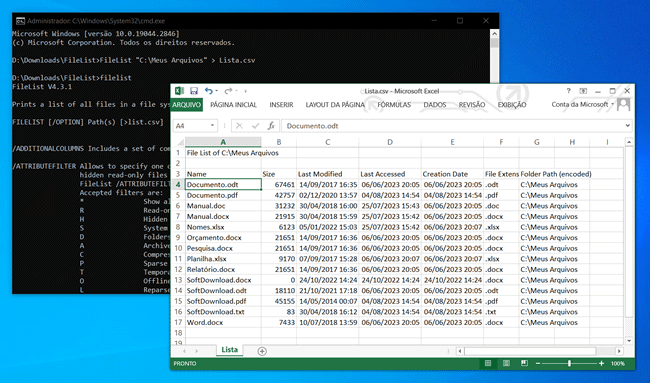Viewport: 650px width, 383px height.
Task: Click cell 'SoftDownload.txt'
Action: (x=223, y=312)
